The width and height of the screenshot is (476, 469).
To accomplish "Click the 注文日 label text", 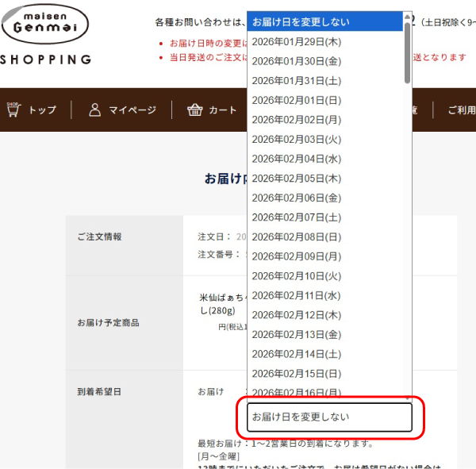I will tap(214, 236).
